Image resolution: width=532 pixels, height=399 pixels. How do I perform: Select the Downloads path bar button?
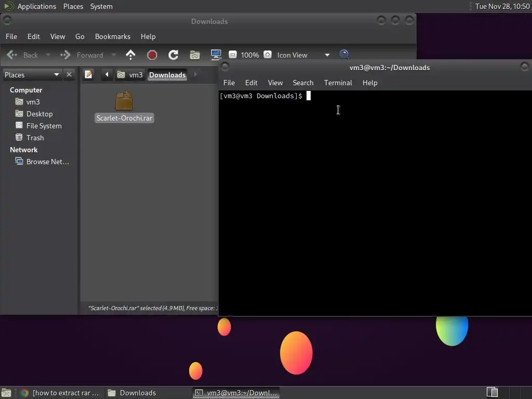coord(167,75)
